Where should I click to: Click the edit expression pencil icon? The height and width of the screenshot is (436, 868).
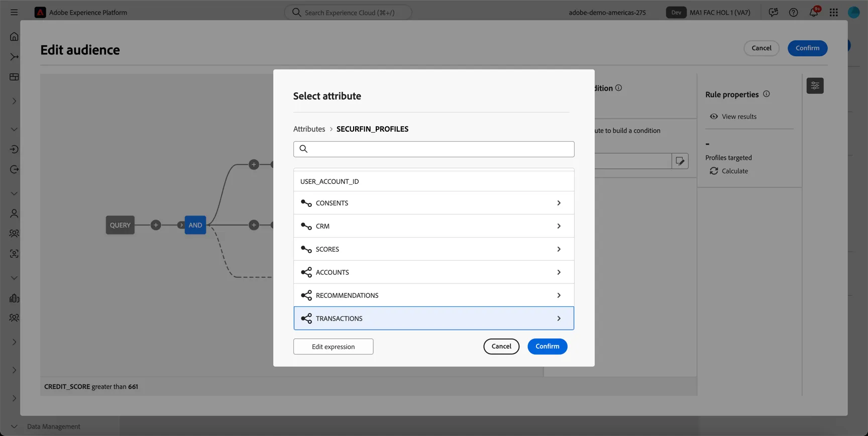pos(680,161)
